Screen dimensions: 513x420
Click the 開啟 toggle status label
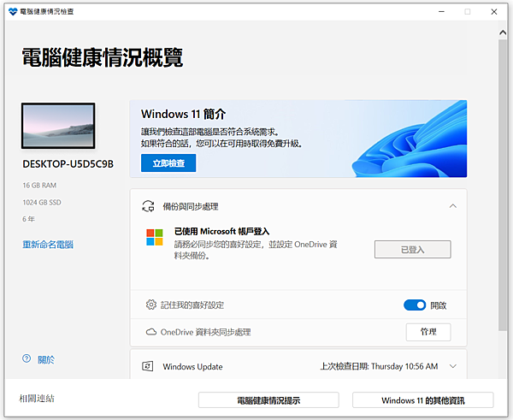(439, 305)
